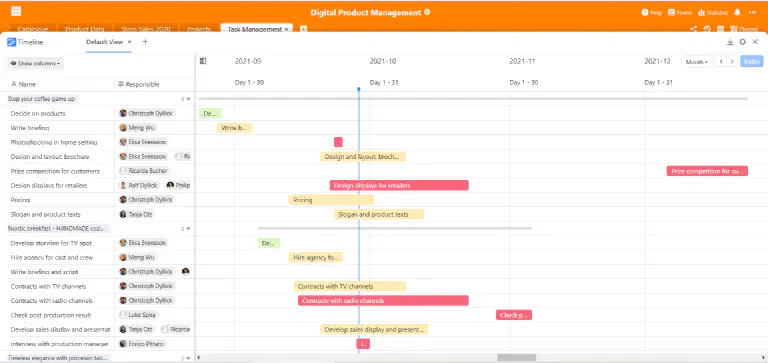Click the today marker line handle

click(x=359, y=89)
